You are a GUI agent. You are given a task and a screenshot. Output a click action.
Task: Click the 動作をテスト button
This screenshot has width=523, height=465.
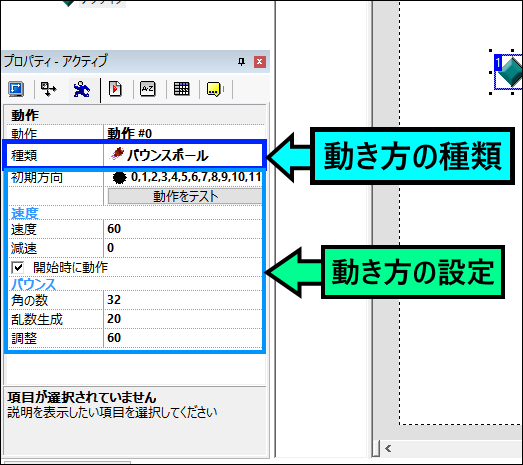tap(185, 196)
